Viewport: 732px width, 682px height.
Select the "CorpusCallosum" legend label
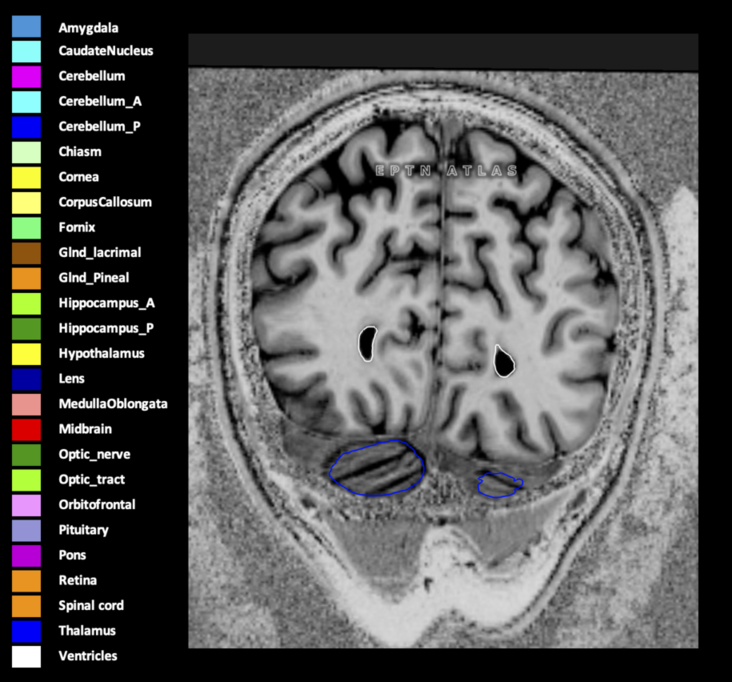[x=105, y=202]
